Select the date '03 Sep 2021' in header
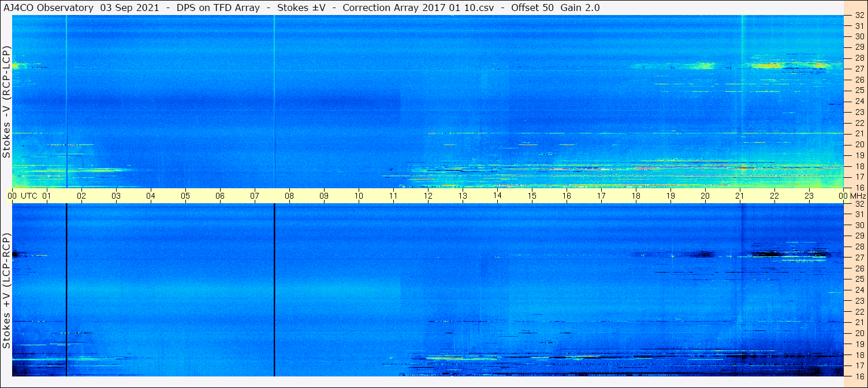This screenshot has width=868, height=388. (x=131, y=8)
